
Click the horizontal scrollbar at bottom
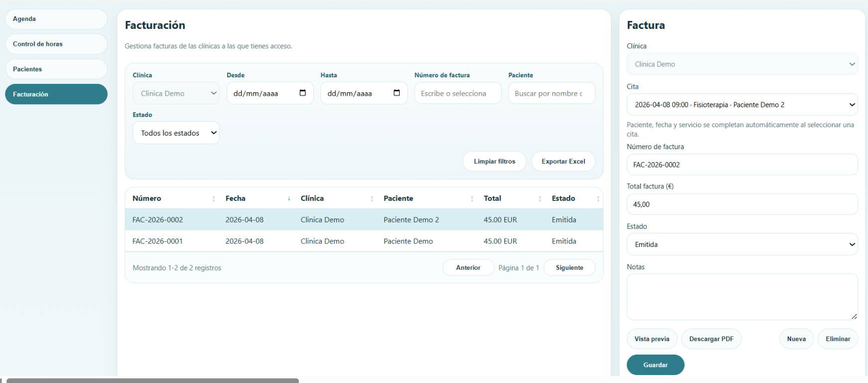[152, 381]
